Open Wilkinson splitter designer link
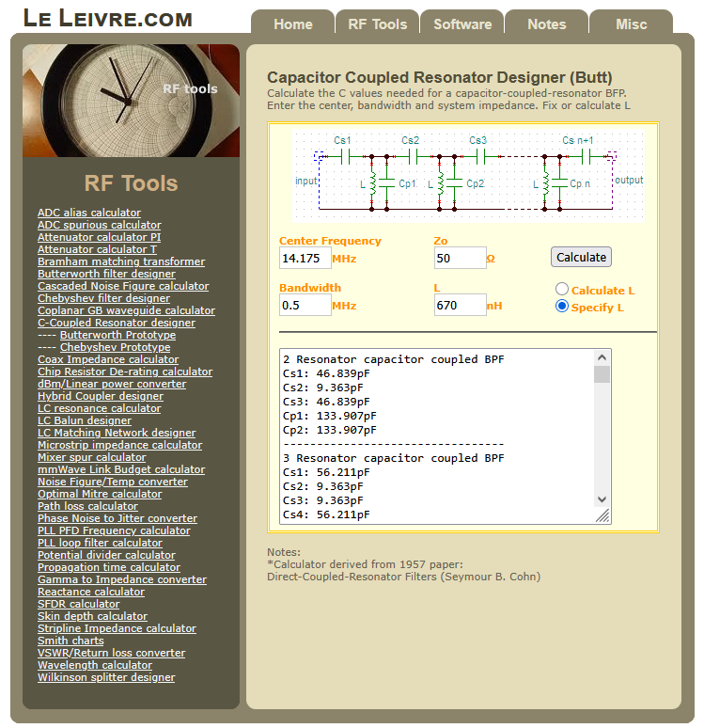Image resolution: width=704 pixels, height=728 pixels. click(x=106, y=677)
